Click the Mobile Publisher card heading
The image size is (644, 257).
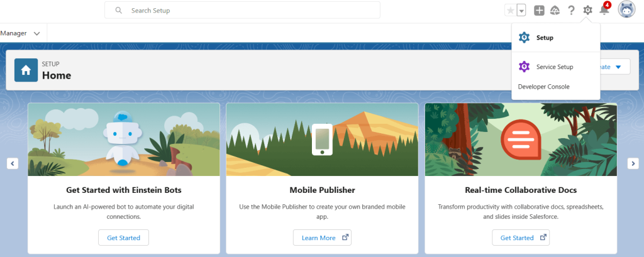coord(323,190)
